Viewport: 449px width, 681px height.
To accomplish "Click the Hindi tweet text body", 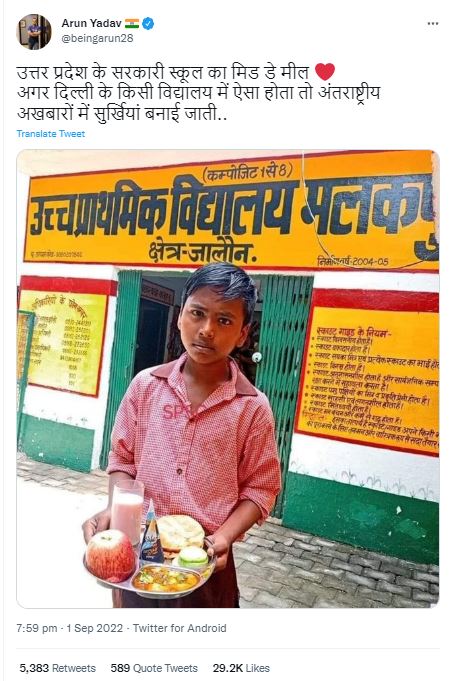I will [198, 93].
